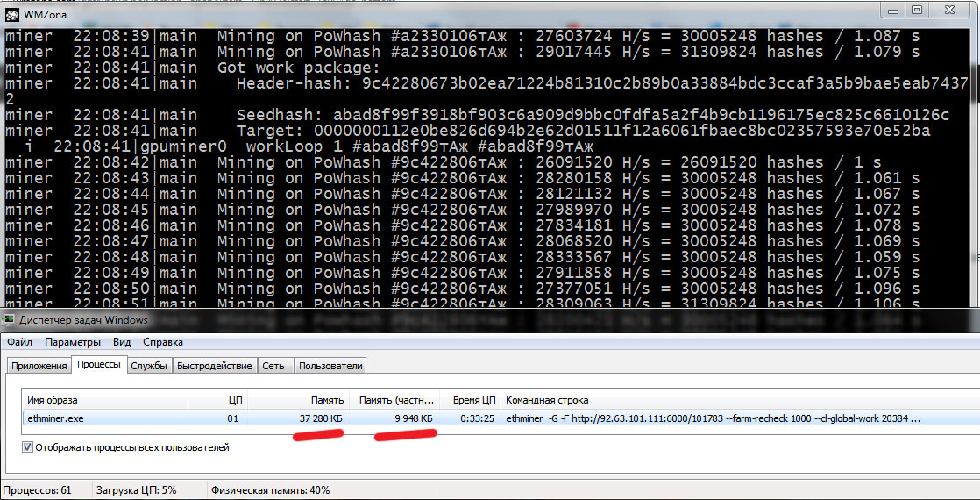This screenshot has width=980, height=500.
Task: Switch to the Приложения tab
Action: point(39,366)
